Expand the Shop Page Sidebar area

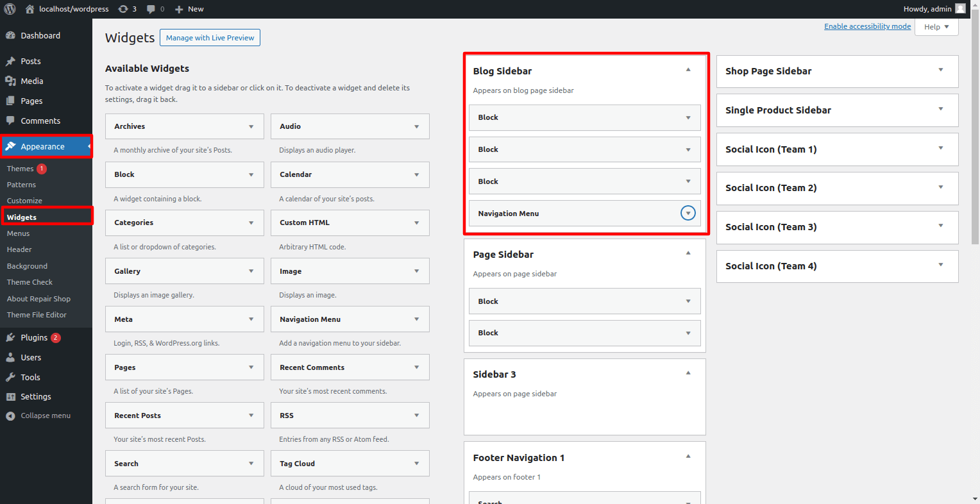[941, 71]
